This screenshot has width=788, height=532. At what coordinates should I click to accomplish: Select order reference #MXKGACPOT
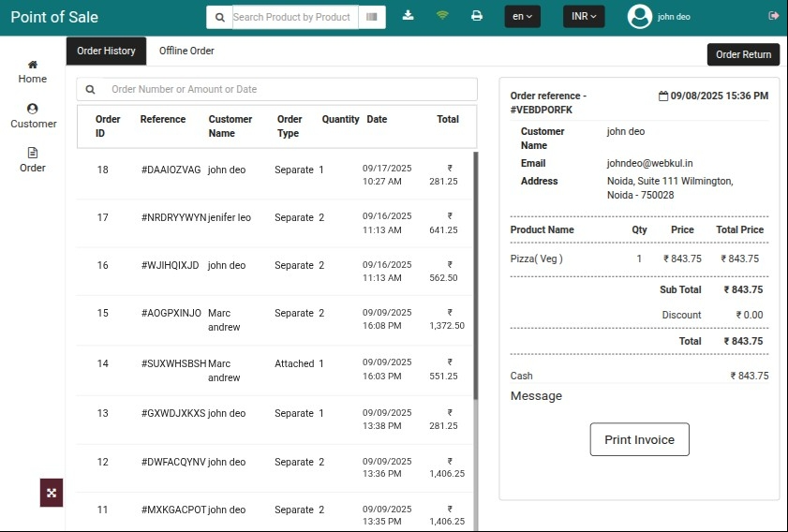coord(174,510)
